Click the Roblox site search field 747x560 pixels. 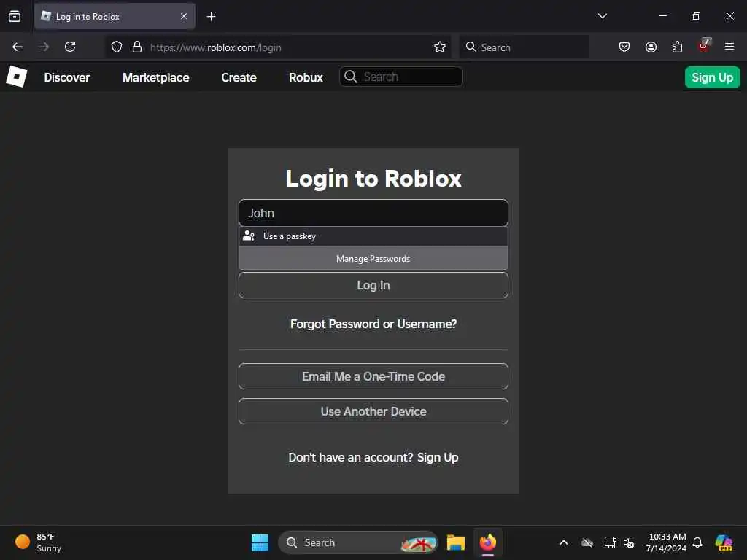[400, 77]
